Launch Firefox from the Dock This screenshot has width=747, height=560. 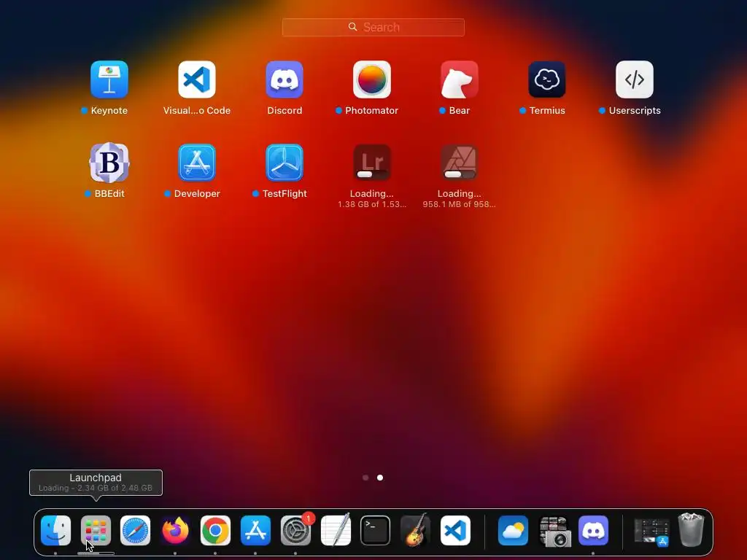(175, 531)
